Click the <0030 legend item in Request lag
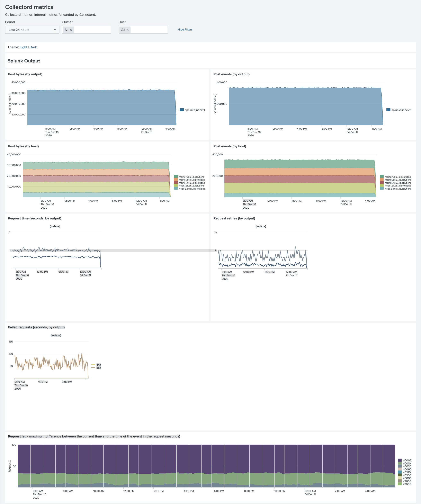The height and width of the screenshot is (504, 421). [404, 466]
